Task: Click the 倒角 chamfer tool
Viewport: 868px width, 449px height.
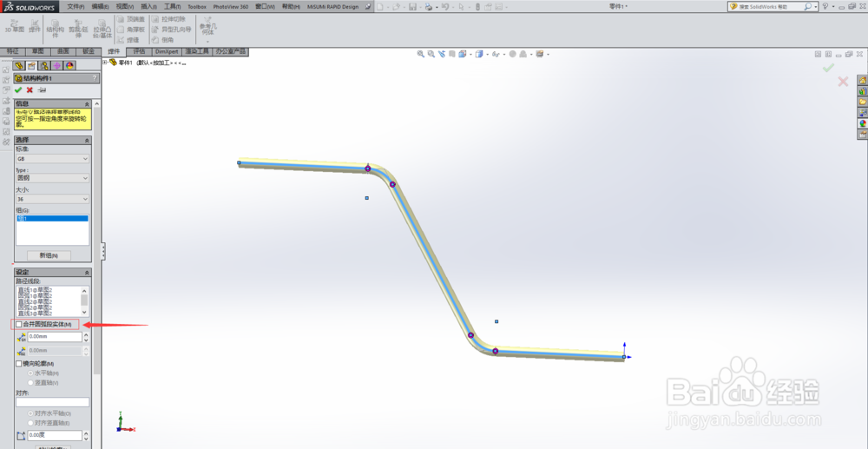Action: coord(163,40)
